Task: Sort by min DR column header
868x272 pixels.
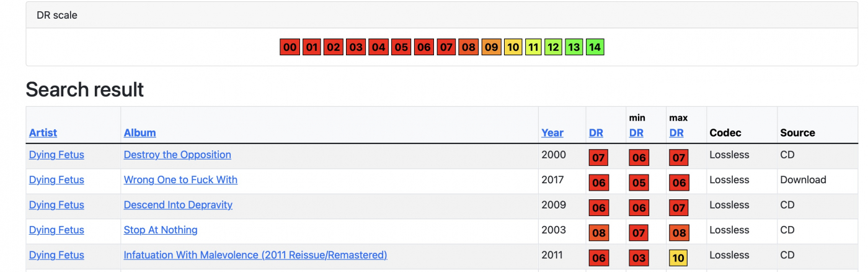Action: tap(636, 132)
